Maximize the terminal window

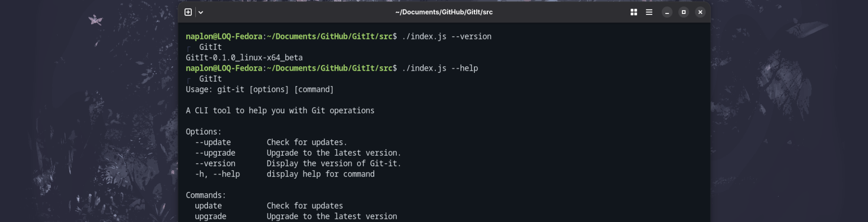[684, 12]
